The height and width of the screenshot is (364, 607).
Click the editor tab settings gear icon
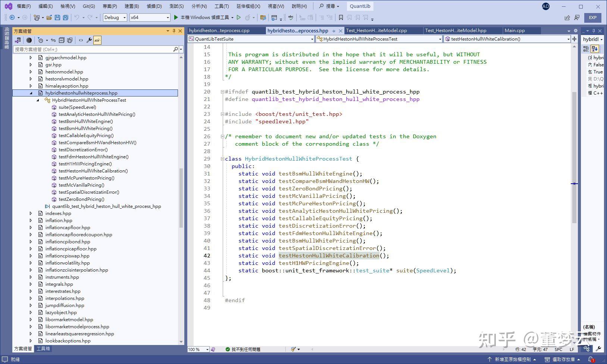coord(576,31)
